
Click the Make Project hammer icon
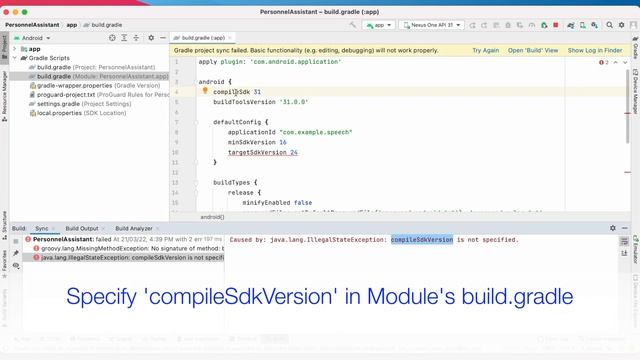click(x=353, y=25)
